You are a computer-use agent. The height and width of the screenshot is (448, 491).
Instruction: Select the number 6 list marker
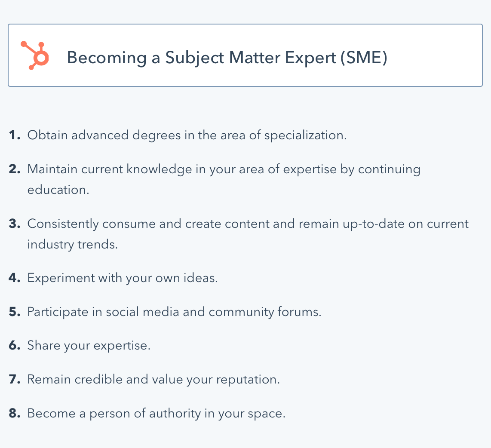(15, 345)
